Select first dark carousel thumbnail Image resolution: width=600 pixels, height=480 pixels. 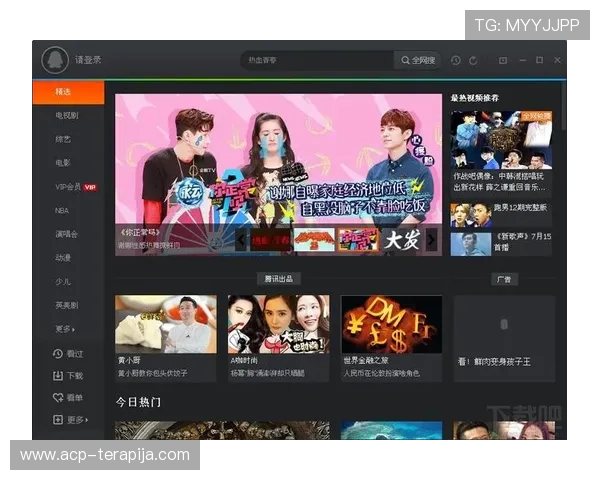pyautogui.click(x=270, y=240)
